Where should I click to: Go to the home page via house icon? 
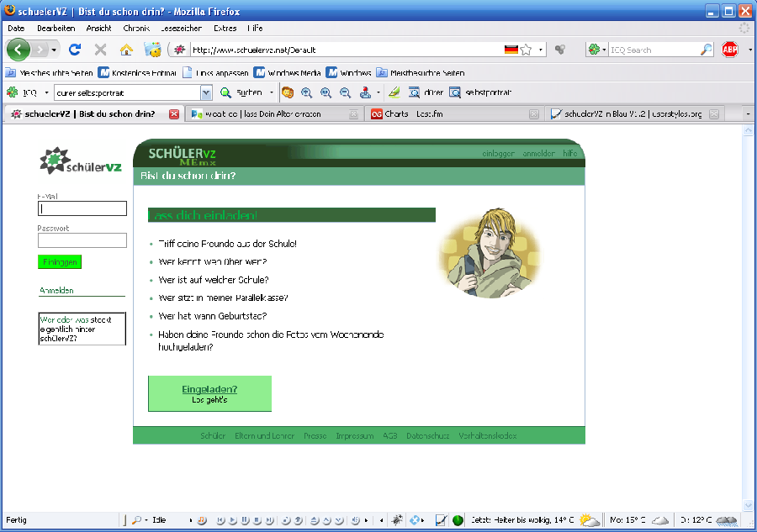pyautogui.click(x=126, y=50)
